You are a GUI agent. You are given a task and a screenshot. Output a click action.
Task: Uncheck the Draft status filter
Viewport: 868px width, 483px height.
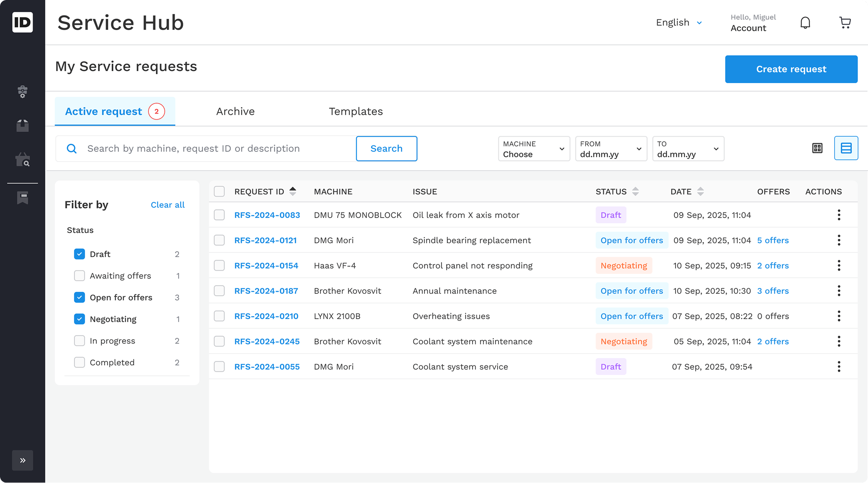tap(80, 254)
